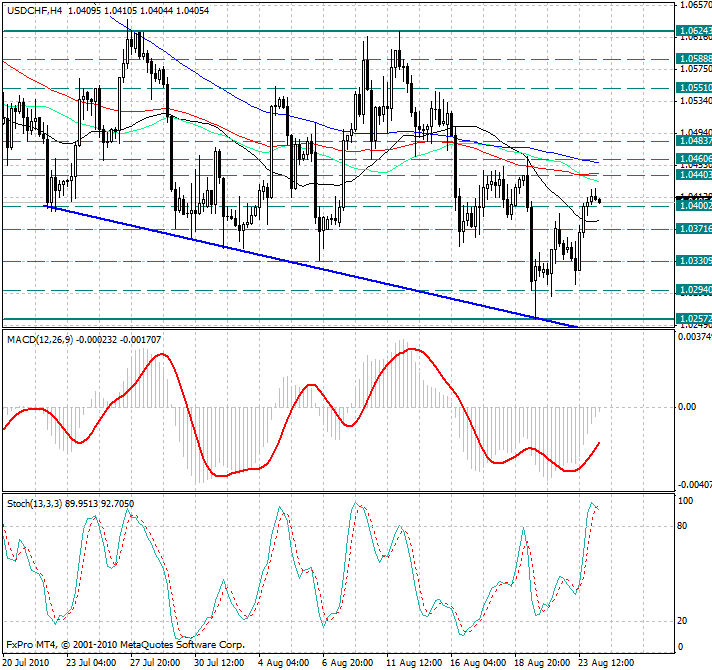Click the MACD 0.00 zero axis value
Image resolution: width=712 pixels, height=670 pixels.
[687, 407]
